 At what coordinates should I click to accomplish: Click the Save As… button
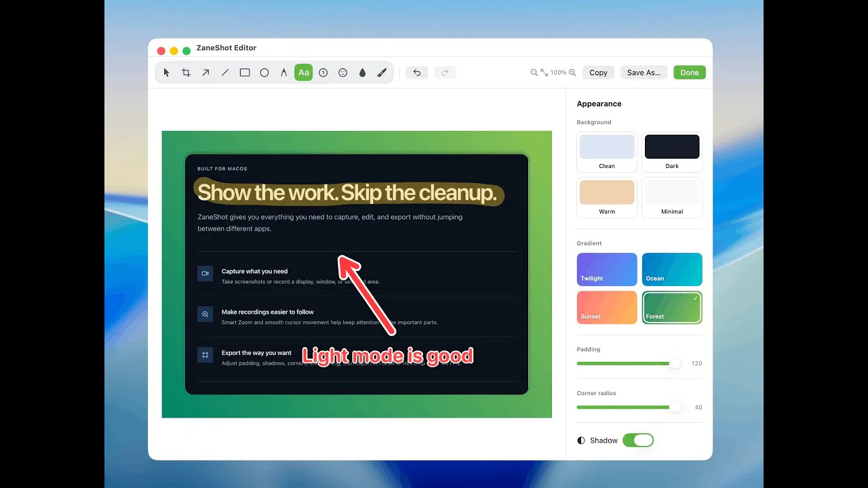click(644, 73)
